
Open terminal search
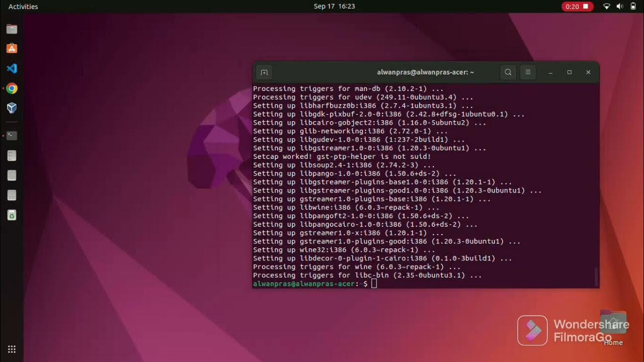(508, 72)
